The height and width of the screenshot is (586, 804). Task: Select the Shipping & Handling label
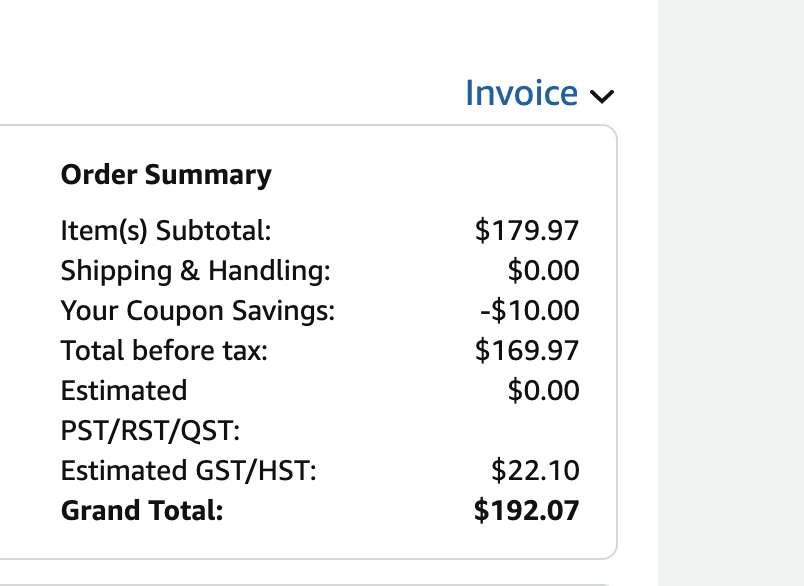click(x=195, y=270)
